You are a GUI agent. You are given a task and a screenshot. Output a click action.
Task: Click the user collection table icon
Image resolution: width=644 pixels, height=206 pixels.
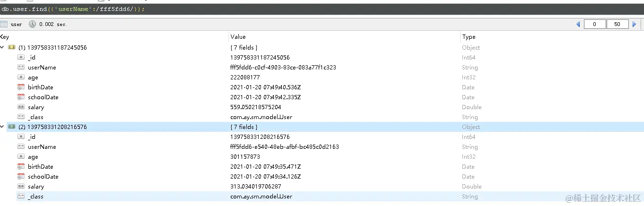tap(4, 24)
